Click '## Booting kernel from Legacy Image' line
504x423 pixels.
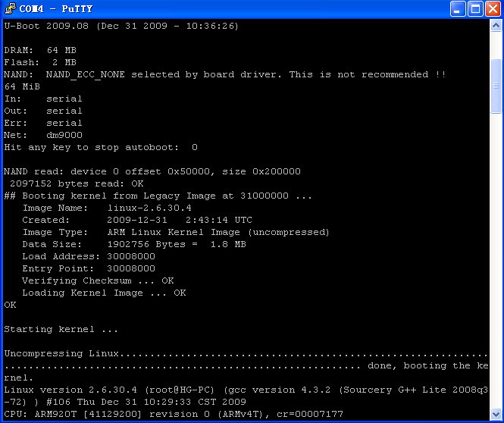coord(158,196)
